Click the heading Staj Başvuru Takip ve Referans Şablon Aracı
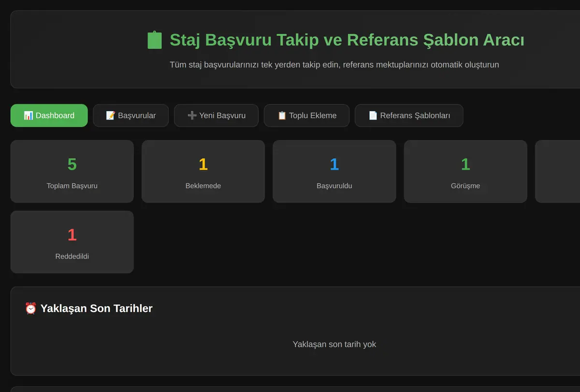Viewport: 580px width, 392px height. (x=347, y=40)
